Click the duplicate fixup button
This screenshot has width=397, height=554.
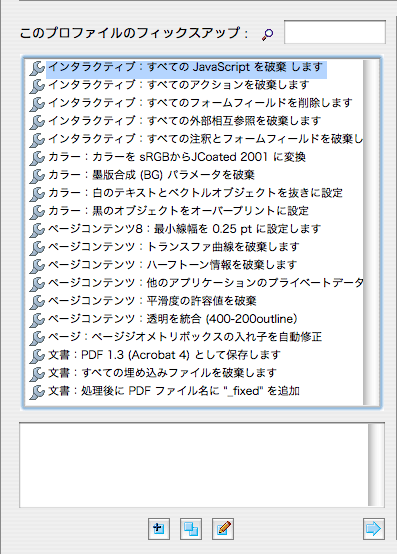pyautogui.click(x=191, y=529)
